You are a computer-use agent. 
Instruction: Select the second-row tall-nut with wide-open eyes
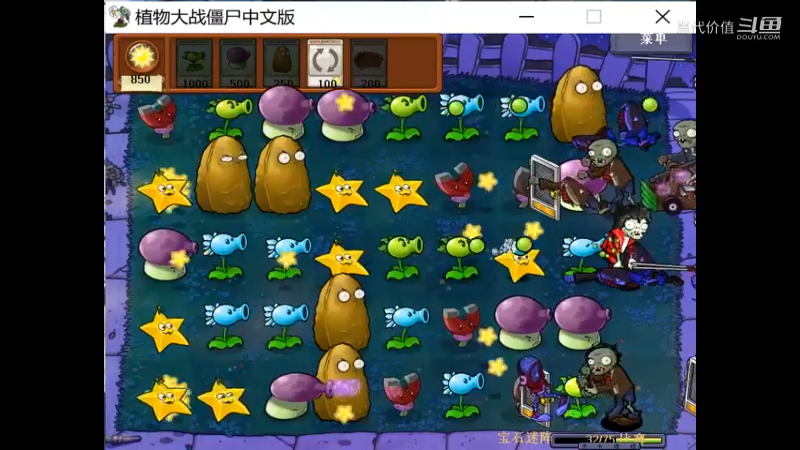pyautogui.click(x=283, y=174)
